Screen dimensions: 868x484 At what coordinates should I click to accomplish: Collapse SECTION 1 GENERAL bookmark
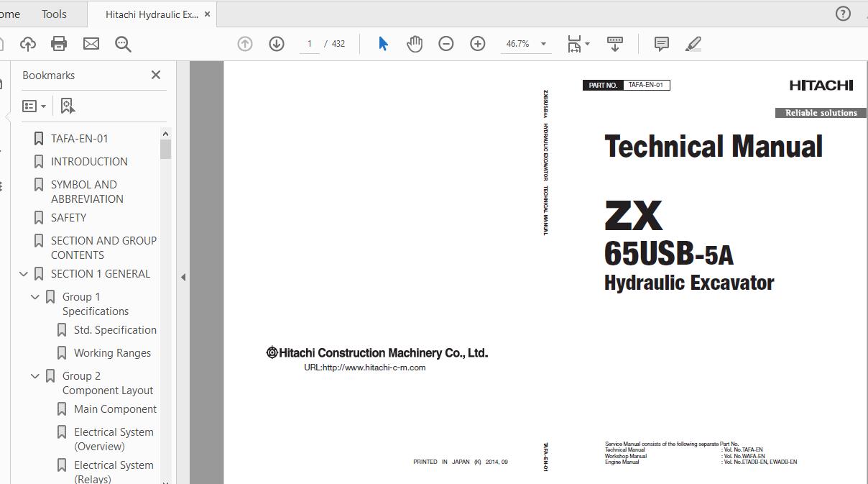[x=24, y=274]
